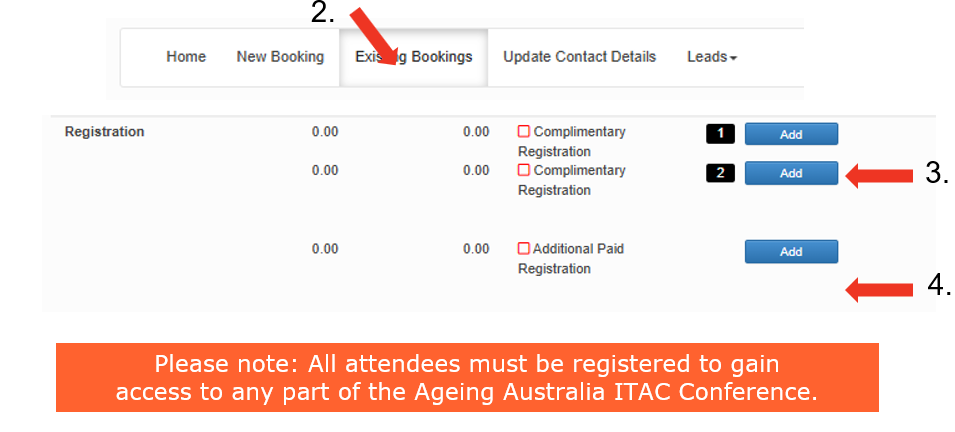Open the New Booking page
The height and width of the screenshot is (432, 955).
(x=280, y=57)
